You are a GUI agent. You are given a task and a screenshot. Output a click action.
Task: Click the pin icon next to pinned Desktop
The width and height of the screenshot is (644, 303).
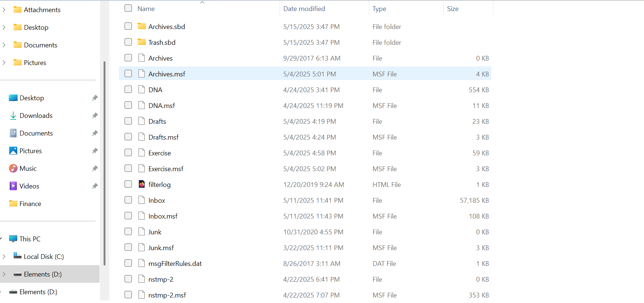[95, 98]
